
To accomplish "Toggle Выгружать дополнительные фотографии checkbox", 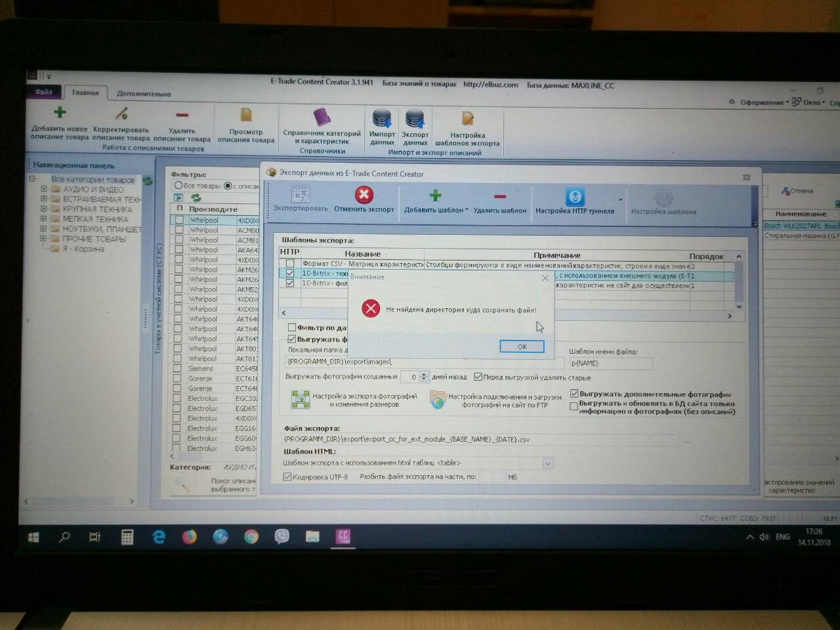I will pos(574,394).
